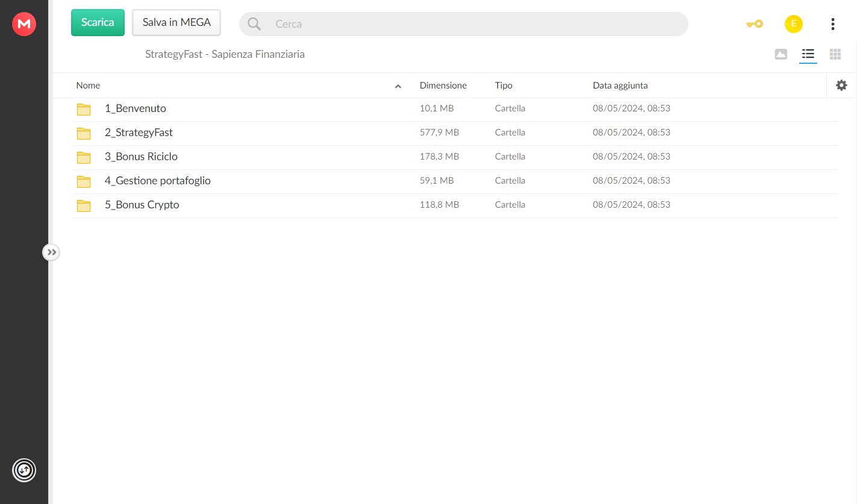The width and height of the screenshot is (857, 504).
Task: Switch to list view
Action: click(808, 54)
